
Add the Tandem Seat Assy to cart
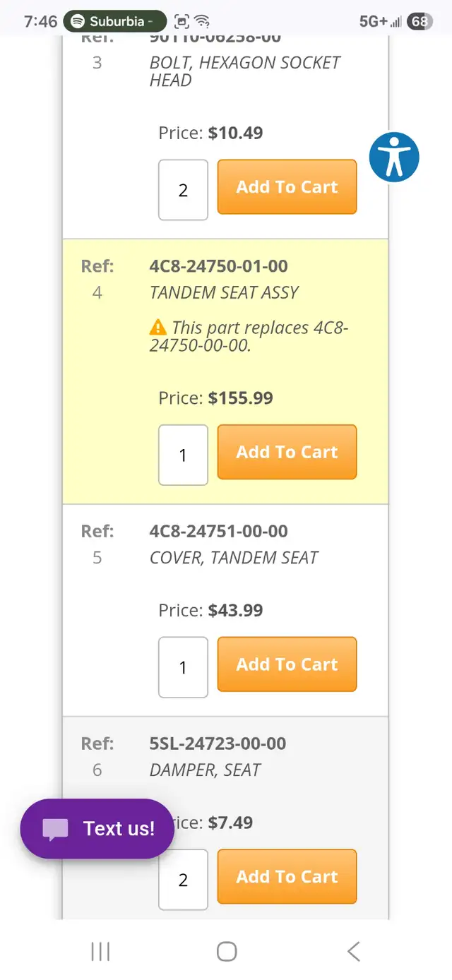287,452
